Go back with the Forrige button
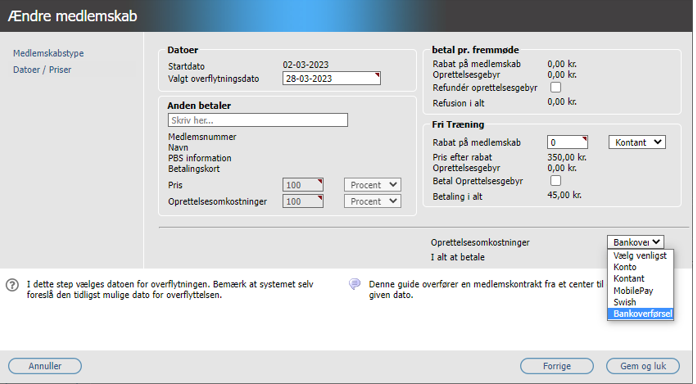696x384 pixels. tap(557, 366)
